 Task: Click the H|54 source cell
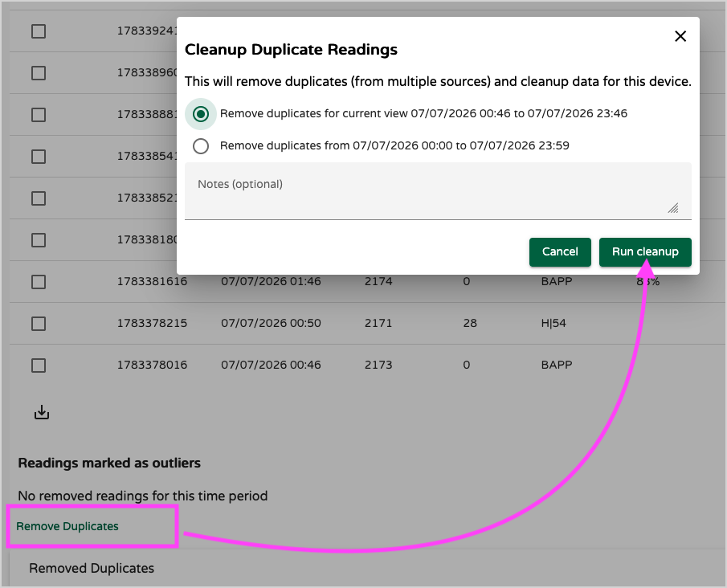tap(553, 323)
